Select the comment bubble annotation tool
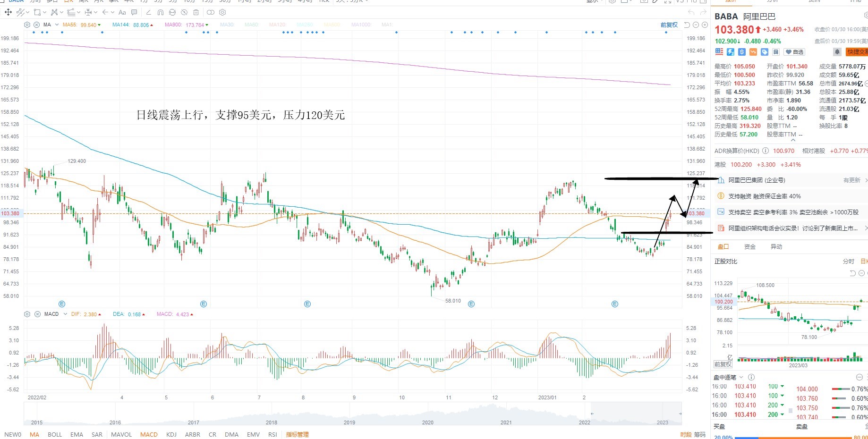Viewport: 868px width, 439px height. click(x=134, y=12)
